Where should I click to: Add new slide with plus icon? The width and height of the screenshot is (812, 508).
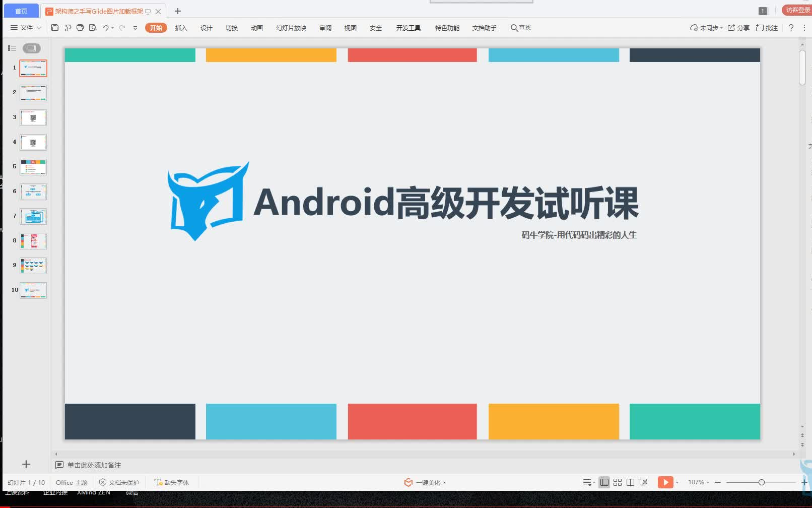tap(26, 464)
